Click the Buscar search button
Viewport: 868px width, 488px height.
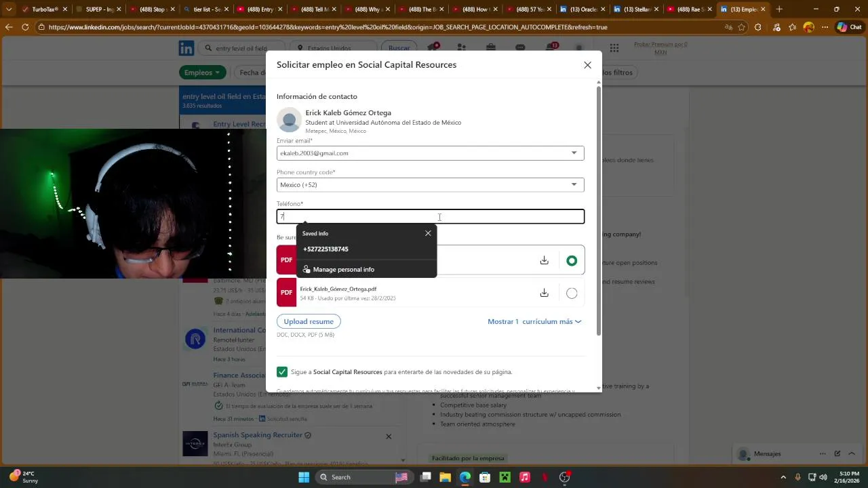(399, 48)
